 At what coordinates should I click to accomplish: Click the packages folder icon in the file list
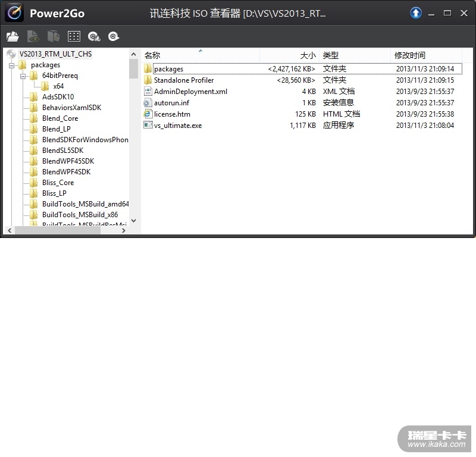(x=148, y=68)
